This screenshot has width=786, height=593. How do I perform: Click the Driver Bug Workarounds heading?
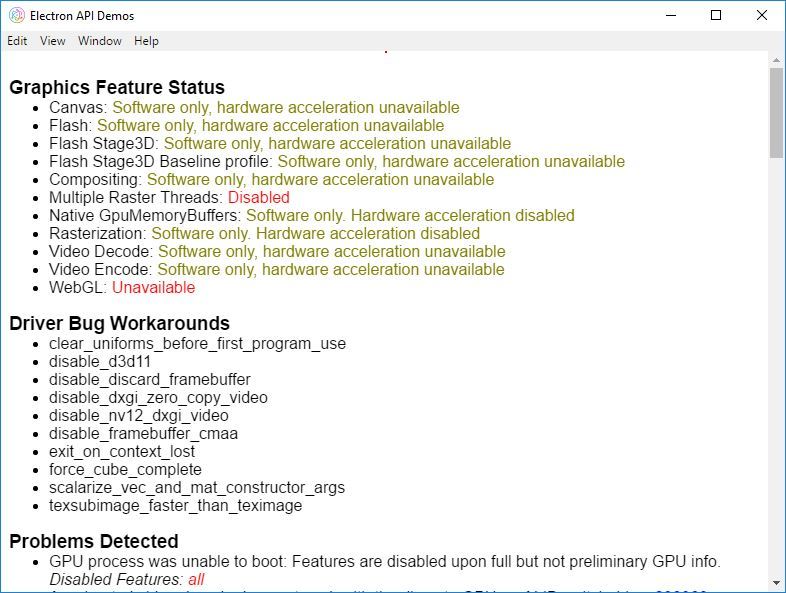(x=119, y=323)
